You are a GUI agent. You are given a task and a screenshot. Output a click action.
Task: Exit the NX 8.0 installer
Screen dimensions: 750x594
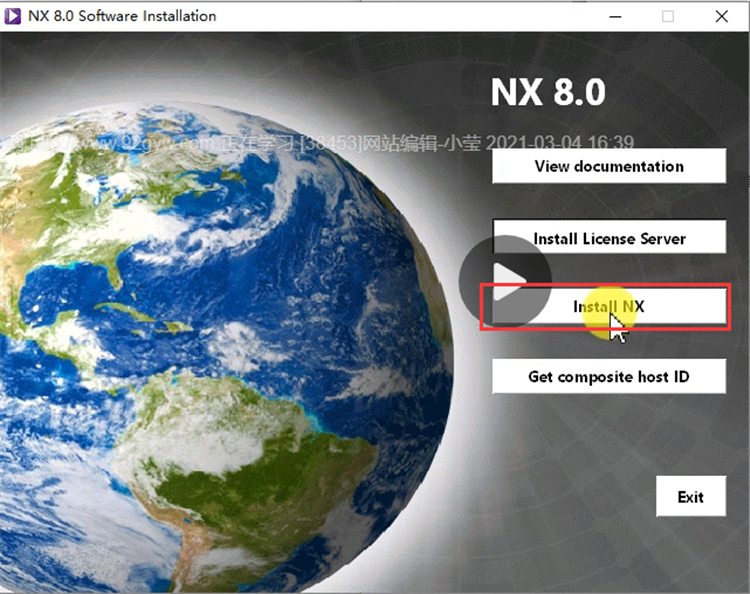691,496
